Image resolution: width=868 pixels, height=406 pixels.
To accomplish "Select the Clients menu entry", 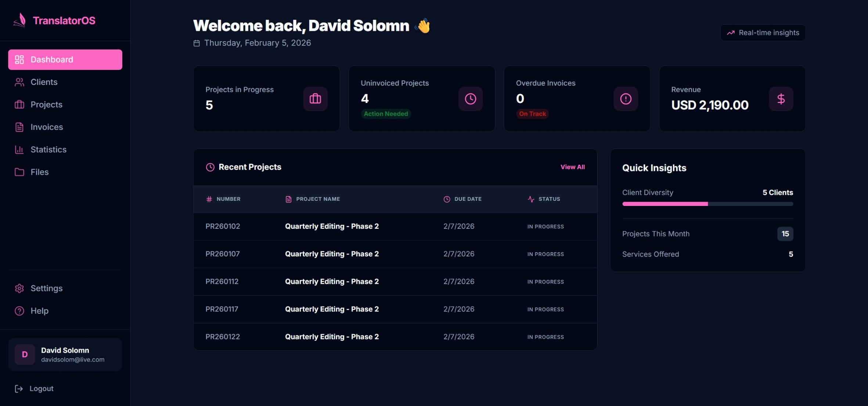I will point(43,82).
